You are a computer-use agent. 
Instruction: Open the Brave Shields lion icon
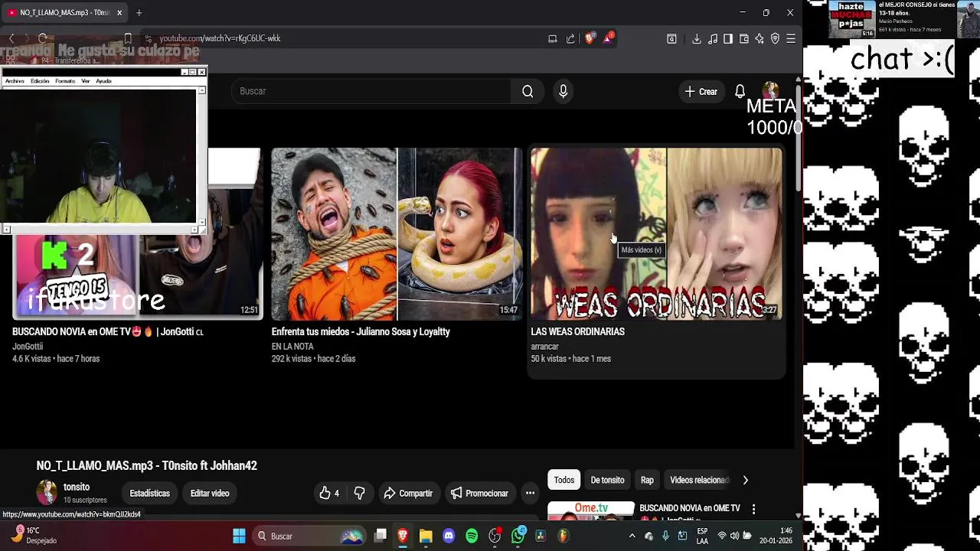coord(590,38)
